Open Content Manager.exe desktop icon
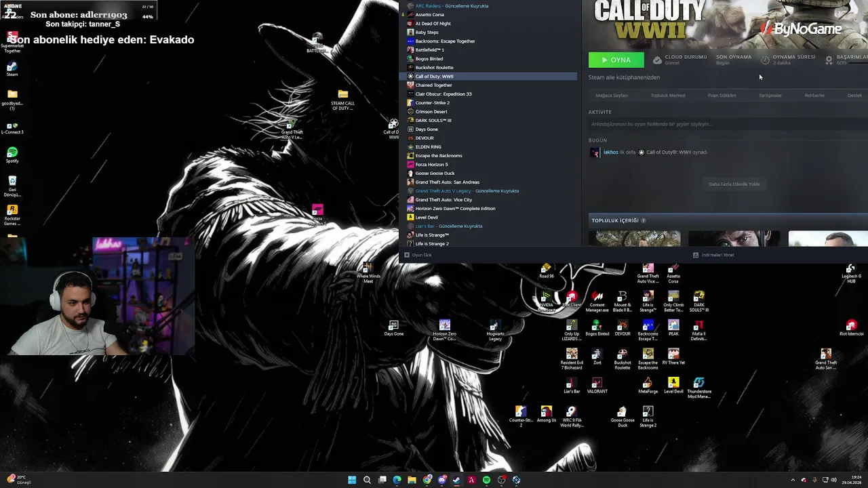Viewport: 868px width, 488px height. coord(597,302)
